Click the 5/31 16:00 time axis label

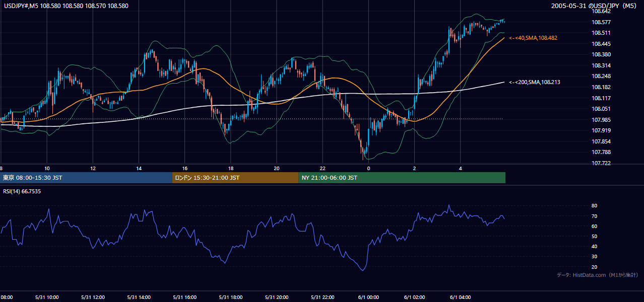click(x=184, y=297)
